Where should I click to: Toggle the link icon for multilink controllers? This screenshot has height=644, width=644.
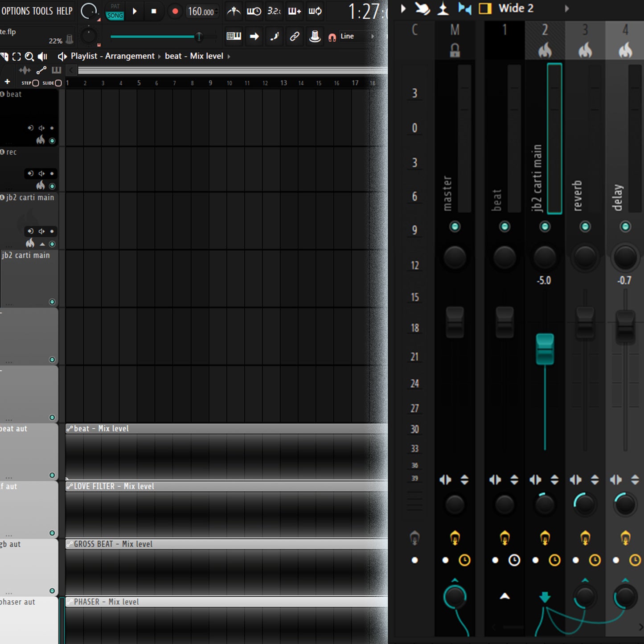coord(295,36)
